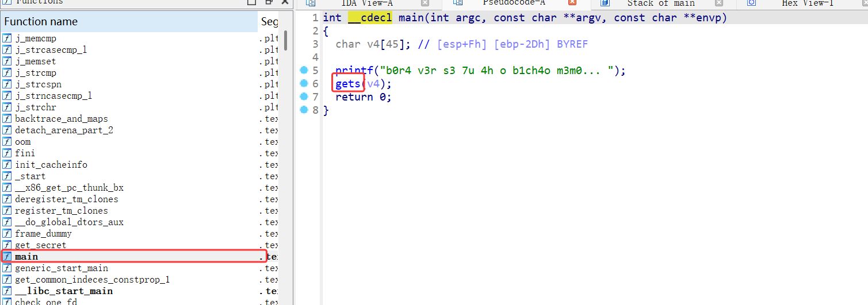This screenshot has width=868, height=305.
Task: Select j_strncasecmp_l in the function list
Action: (x=140, y=96)
